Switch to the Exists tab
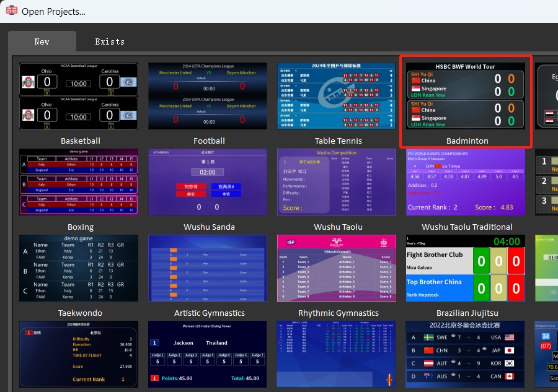Screen dimensions: 558x392 (x=109, y=41)
